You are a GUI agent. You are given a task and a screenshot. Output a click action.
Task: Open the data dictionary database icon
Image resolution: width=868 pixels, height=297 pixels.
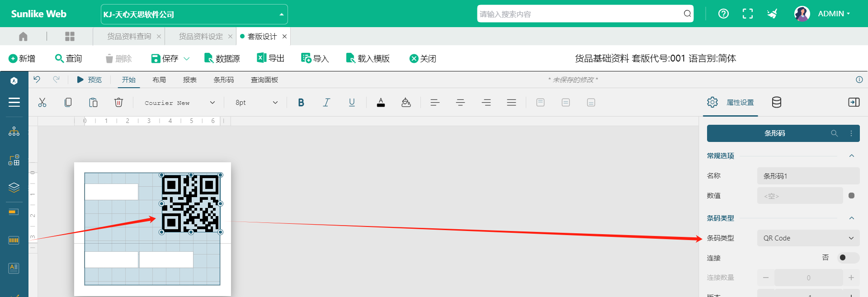[776, 103]
